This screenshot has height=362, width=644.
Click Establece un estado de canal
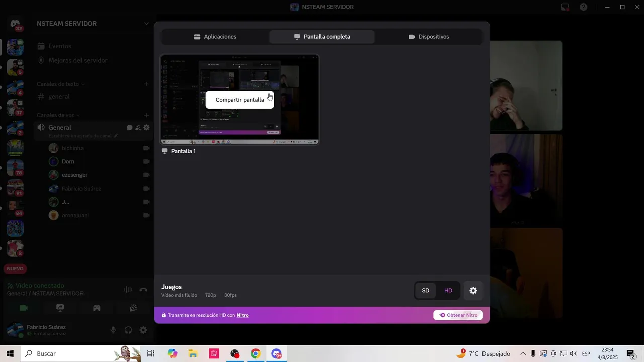pyautogui.click(x=83, y=136)
